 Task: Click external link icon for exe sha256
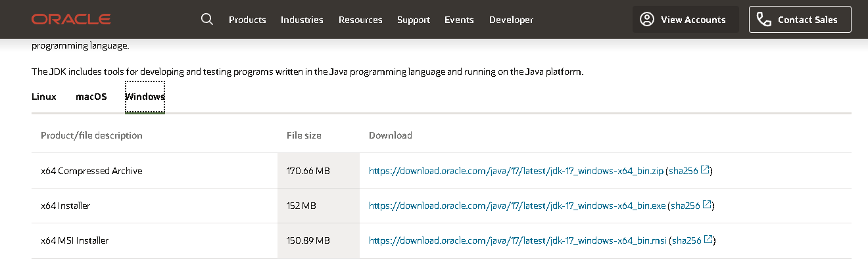pyautogui.click(x=708, y=205)
